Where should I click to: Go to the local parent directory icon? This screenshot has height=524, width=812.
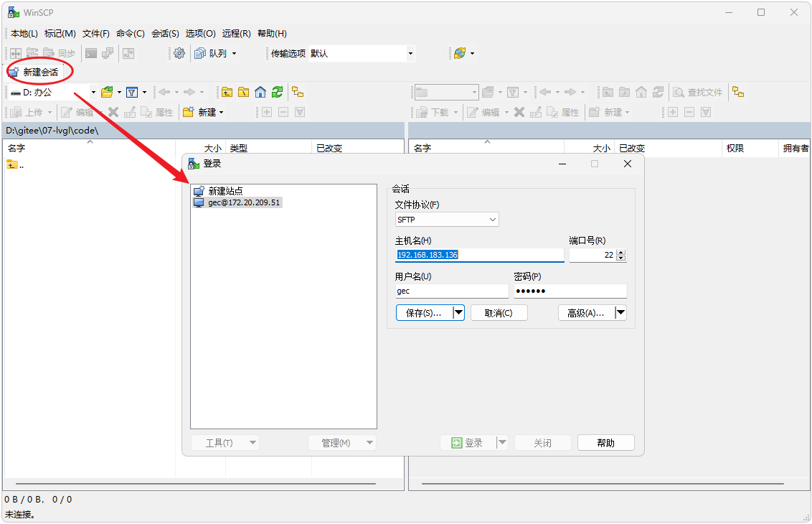(x=227, y=92)
